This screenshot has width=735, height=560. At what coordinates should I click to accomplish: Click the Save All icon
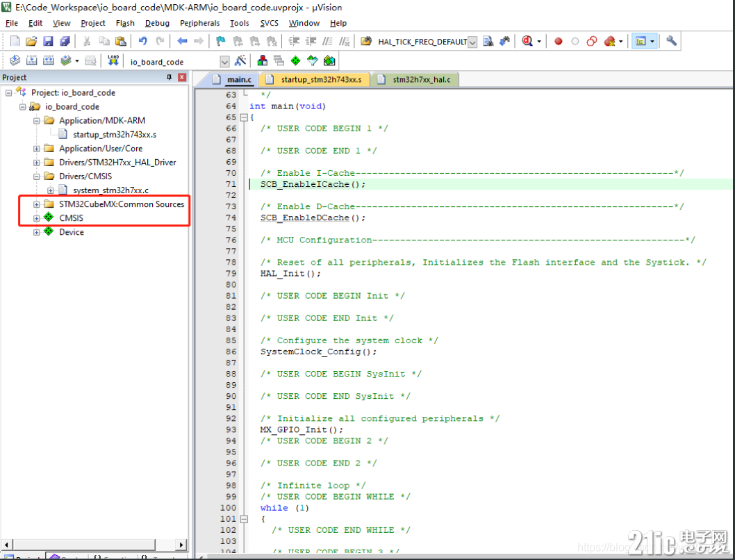pos(65,41)
